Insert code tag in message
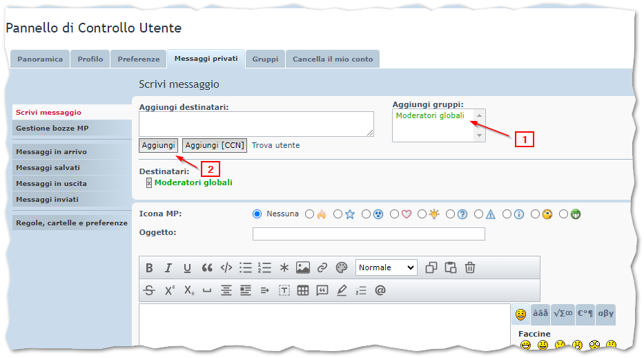The height and width of the screenshot is (358, 644). click(x=226, y=268)
